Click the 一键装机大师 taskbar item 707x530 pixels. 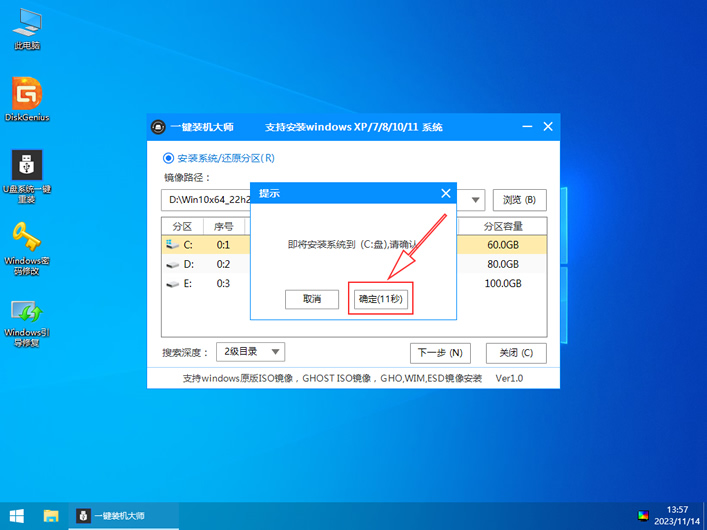124,516
